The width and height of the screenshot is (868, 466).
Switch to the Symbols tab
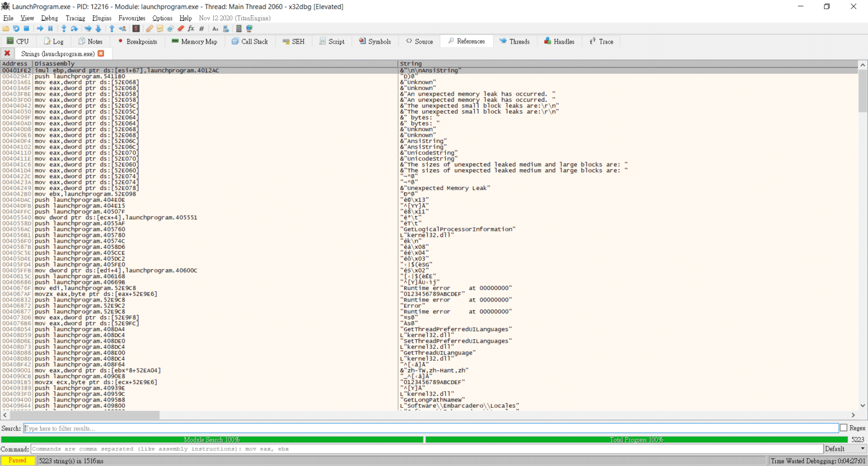(375, 41)
